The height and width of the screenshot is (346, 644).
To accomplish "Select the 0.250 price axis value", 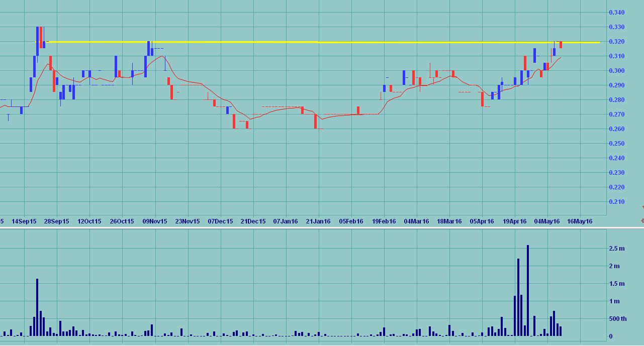I will [616, 144].
